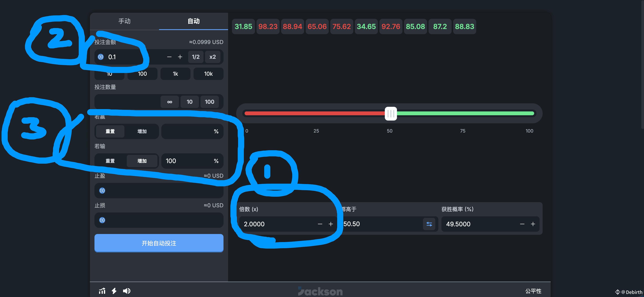Click the plus icon for multiplier
Viewport: 644px width, 297px height.
pos(331,224)
